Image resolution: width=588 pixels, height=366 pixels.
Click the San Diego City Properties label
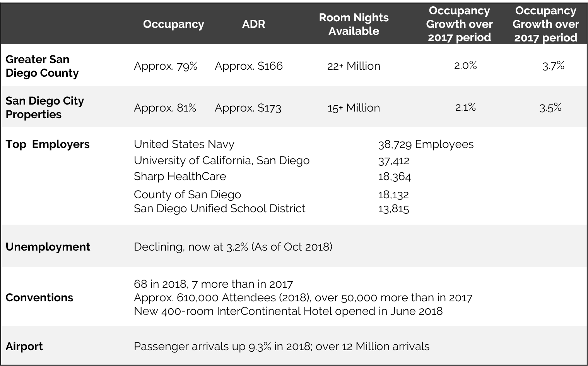[x=44, y=108]
